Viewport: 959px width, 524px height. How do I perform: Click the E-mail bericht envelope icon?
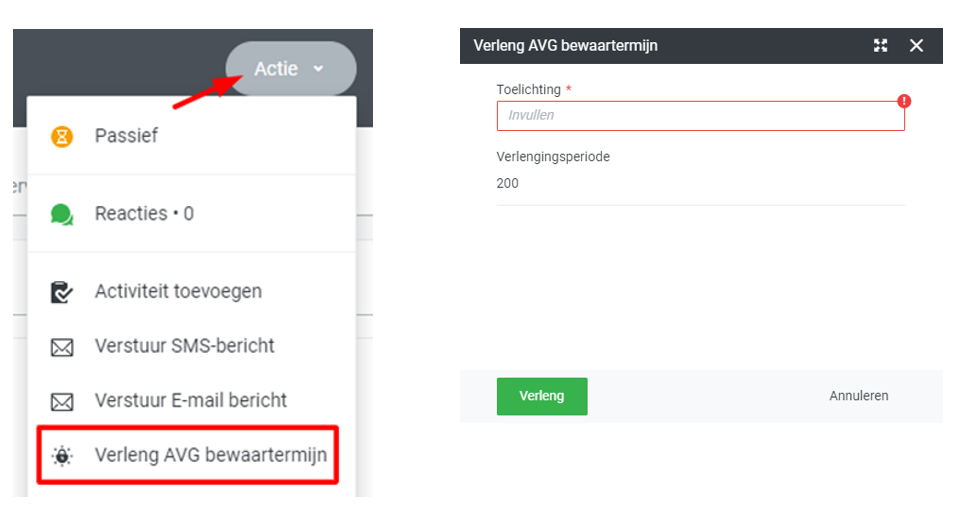tap(62, 401)
